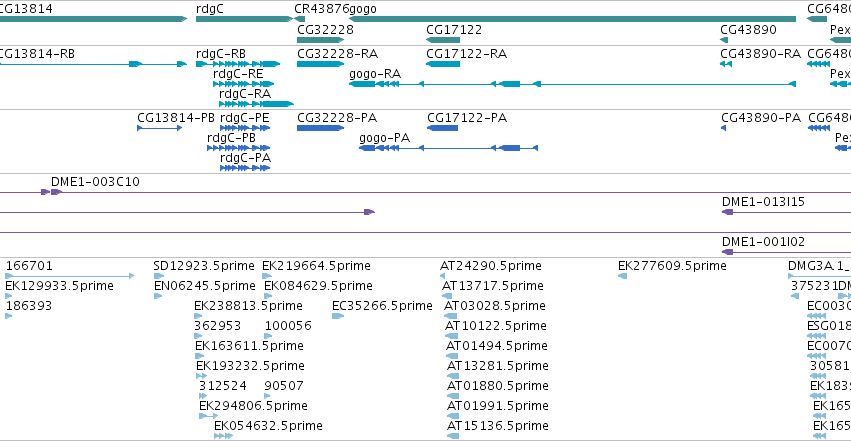Select EST EN06245.5prime
Viewport: 851px width, 441px height.
tap(205, 286)
